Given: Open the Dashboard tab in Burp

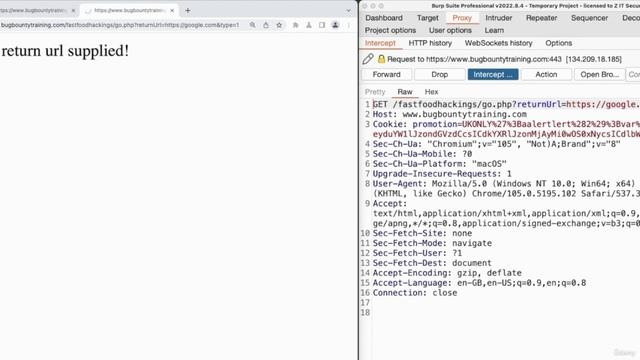Looking at the screenshot, I should click(x=384, y=18).
